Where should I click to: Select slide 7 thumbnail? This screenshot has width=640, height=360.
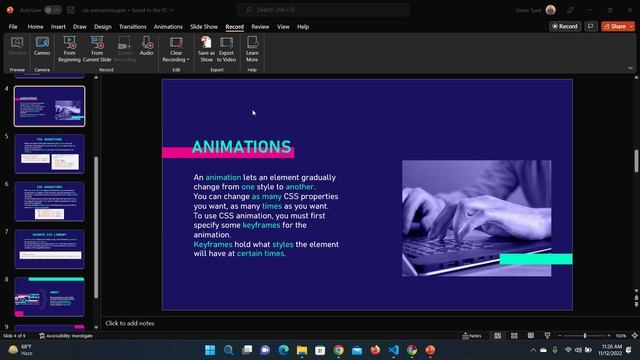pos(50,249)
